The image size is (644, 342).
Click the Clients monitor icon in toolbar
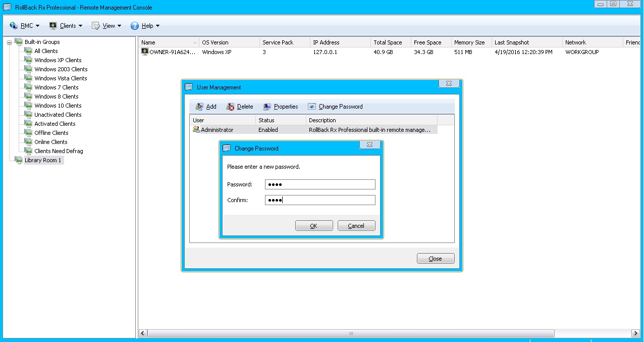pos(53,26)
